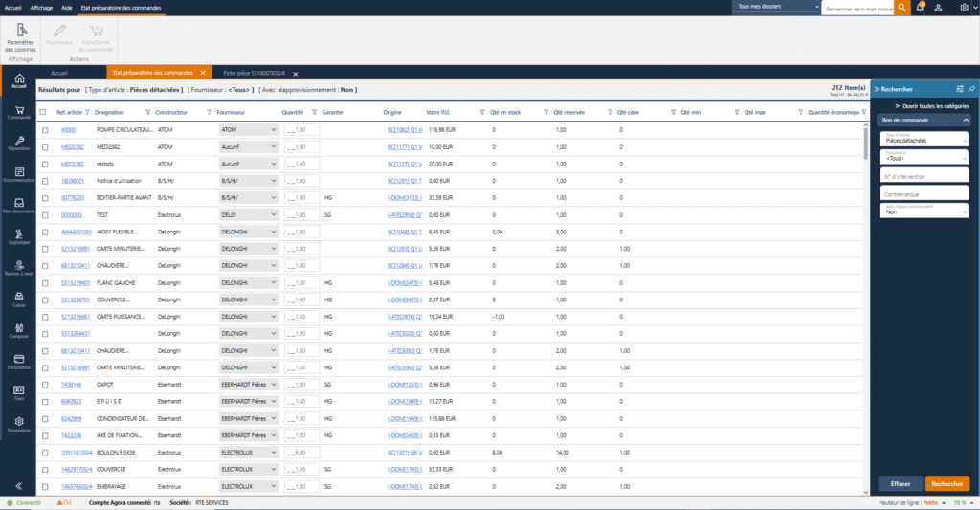980x510 pixels.
Task: Filter the Désignation column
Action: coord(147,112)
